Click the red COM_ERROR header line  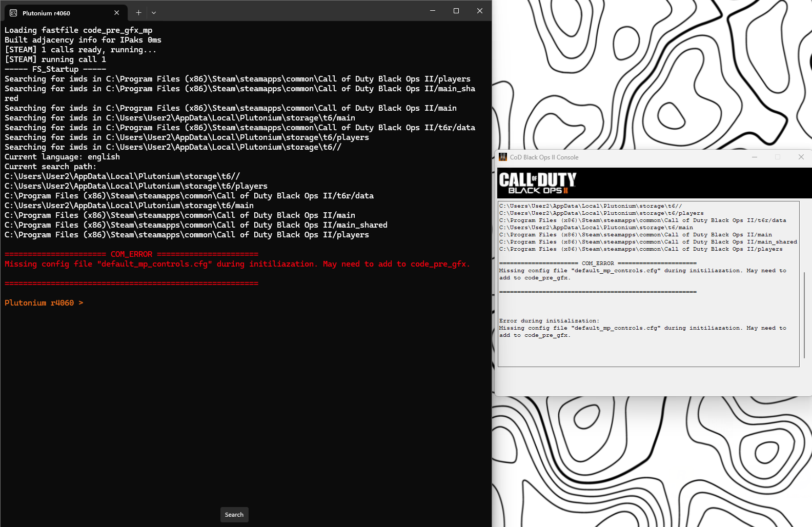click(x=131, y=254)
